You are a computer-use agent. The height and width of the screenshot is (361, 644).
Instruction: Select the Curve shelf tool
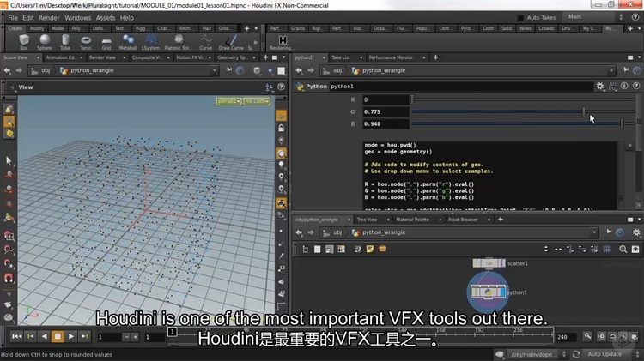tap(206, 42)
